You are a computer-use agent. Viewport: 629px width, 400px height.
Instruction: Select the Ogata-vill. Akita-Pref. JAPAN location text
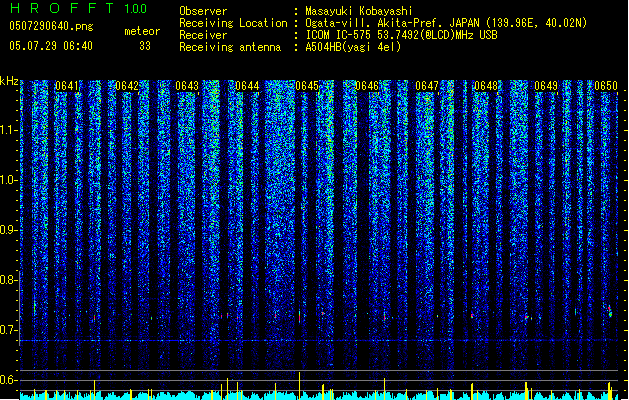pos(446,23)
